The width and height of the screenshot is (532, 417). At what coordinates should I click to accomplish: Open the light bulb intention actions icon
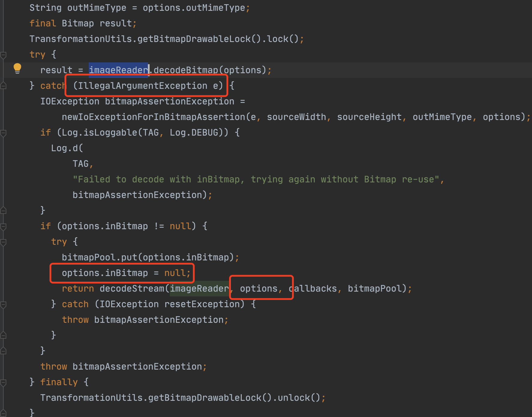pyautogui.click(x=17, y=69)
